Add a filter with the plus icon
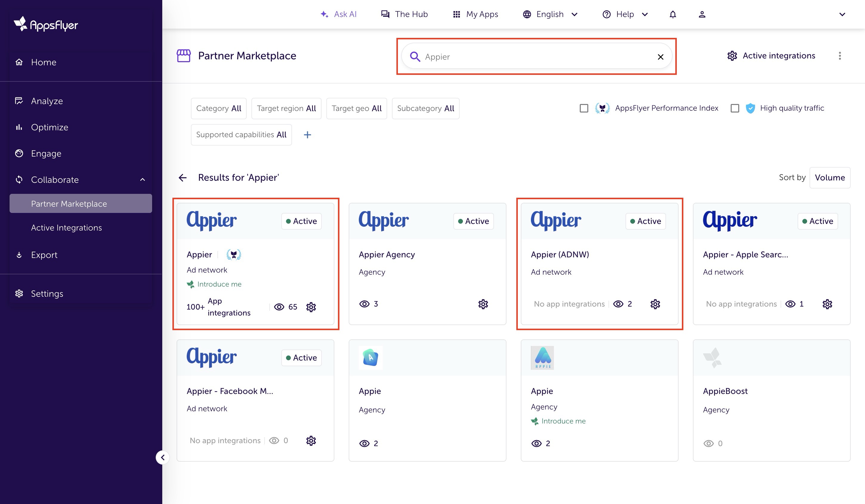The image size is (865, 504). click(x=307, y=135)
